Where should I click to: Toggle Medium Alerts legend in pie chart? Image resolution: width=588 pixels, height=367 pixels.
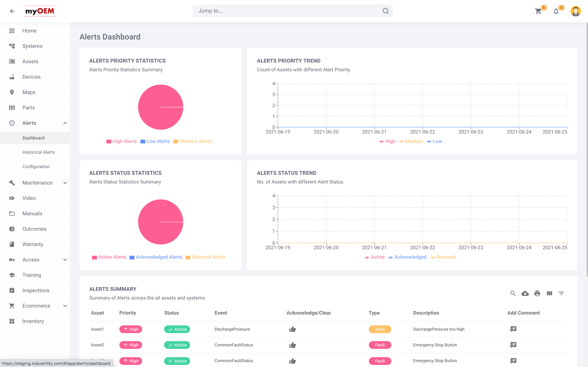point(192,141)
